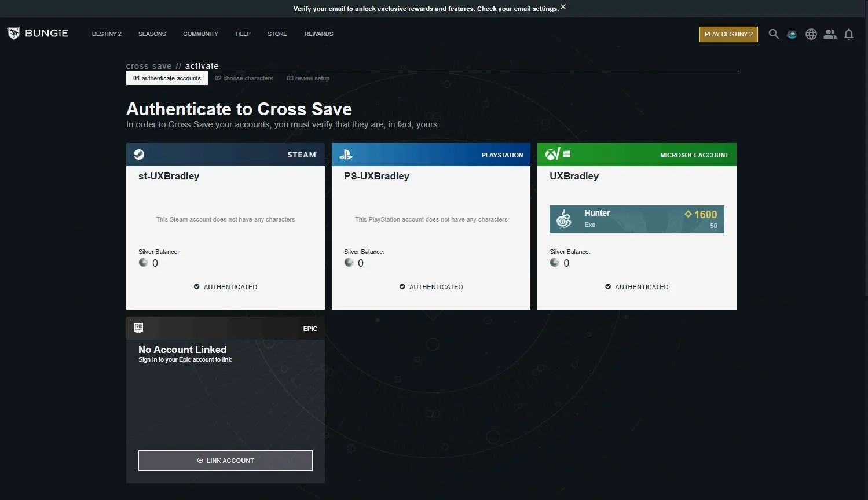Viewport: 868px width, 500px height.
Task: Click the email settings banner message
Action: (426, 9)
